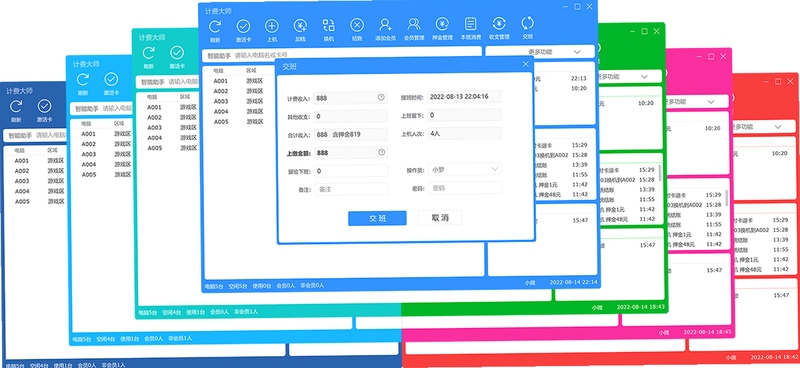
Task: Click 激活卡 icon in light blue window
Action: tap(111, 79)
